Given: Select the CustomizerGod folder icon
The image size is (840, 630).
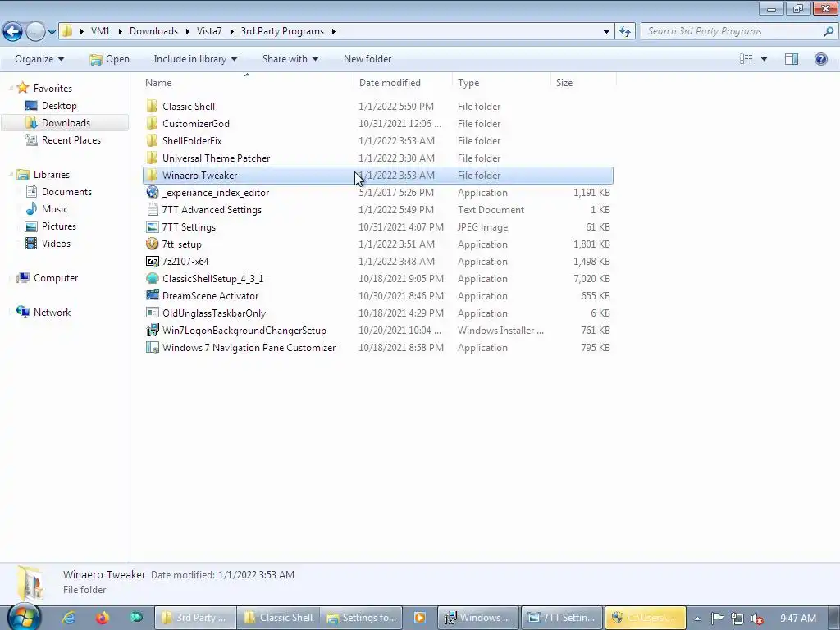Looking at the screenshot, I should click(x=152, y=123).
